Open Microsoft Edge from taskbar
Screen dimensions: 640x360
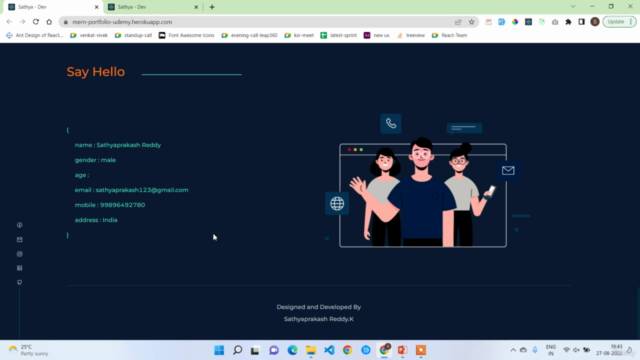pyautogui.click(x=292, y=350)
